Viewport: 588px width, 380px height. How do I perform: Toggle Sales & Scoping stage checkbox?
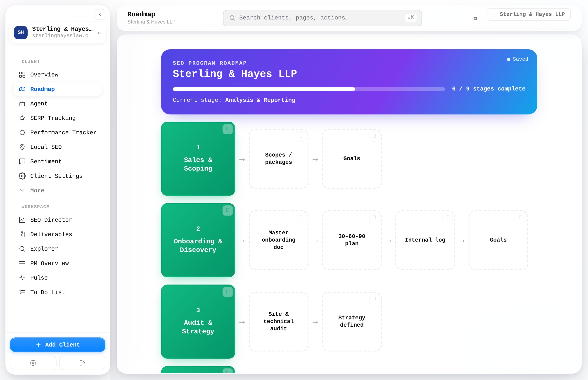click(228, 129)
